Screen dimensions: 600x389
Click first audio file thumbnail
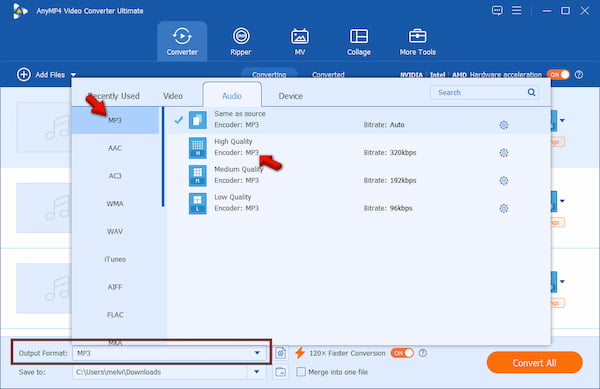coord(44,127)
